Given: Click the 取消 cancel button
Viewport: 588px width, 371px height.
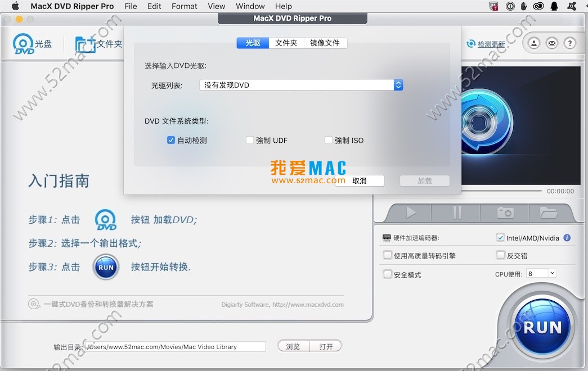Looking at the screenshot, I should click(359, 180).
